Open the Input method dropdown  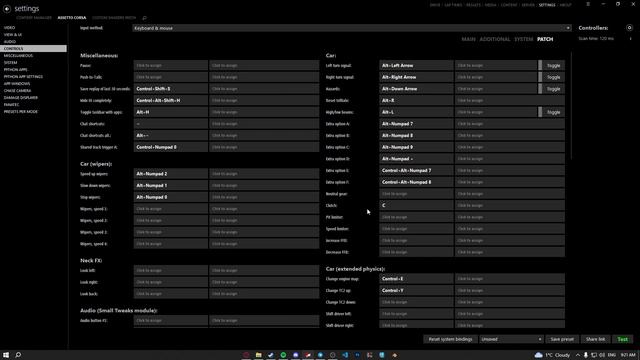(x=352, y=28)
